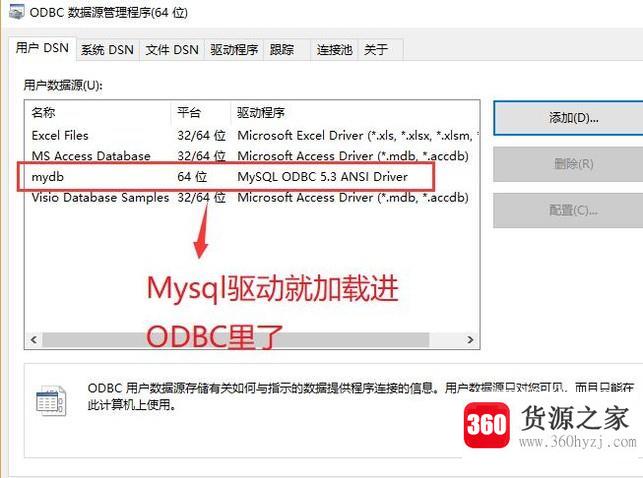643x478 pixels.
Task: Open the 系统 DSN tab
Action: click(107, 50)
